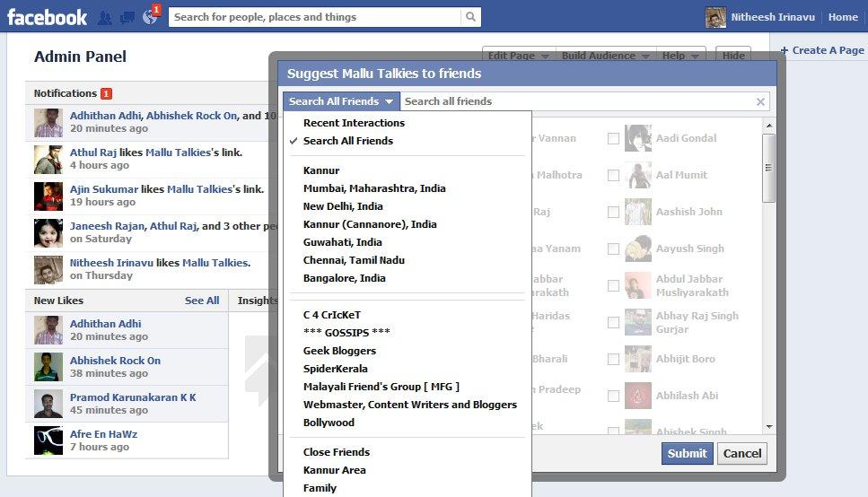Screen dimensions: 868x497
Task: Click Afre En HaWz's avatar in New Likes
Action: pyautogui.click(x=48, y=440)
